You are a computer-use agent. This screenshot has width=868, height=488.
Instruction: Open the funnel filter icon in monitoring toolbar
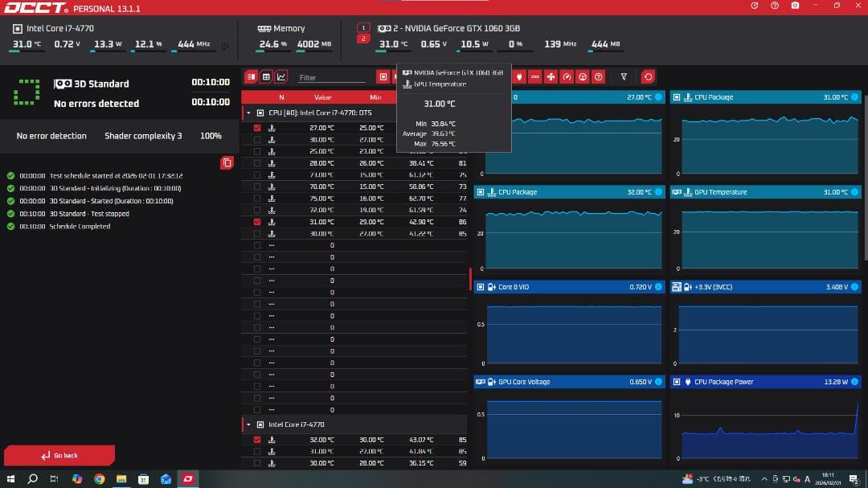[624, 77]
